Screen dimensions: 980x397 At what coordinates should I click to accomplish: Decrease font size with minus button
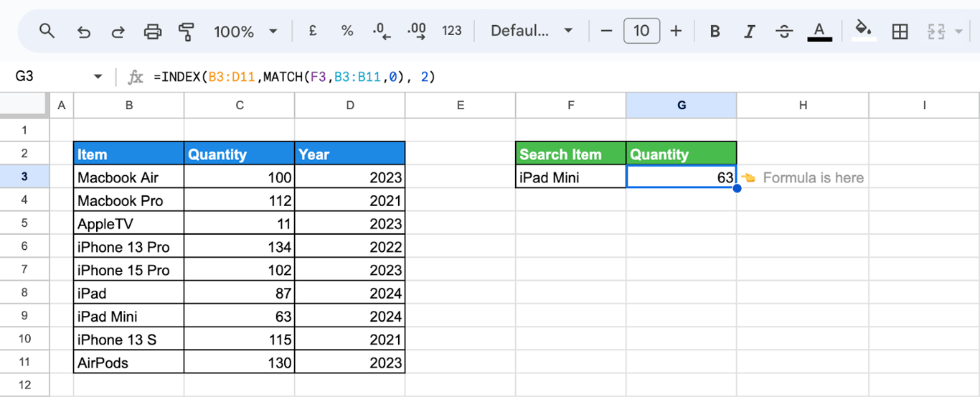(606, 31)
